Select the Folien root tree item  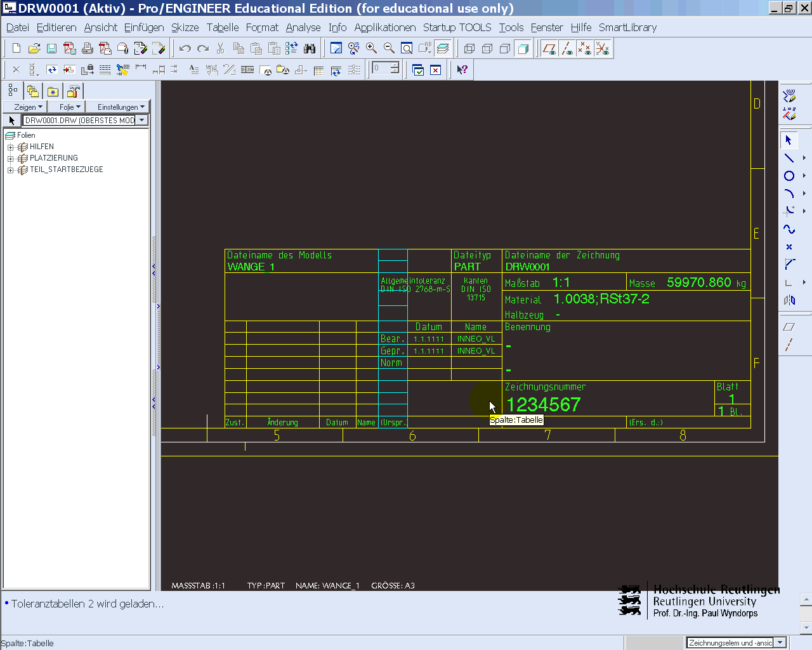pos(26,135)
